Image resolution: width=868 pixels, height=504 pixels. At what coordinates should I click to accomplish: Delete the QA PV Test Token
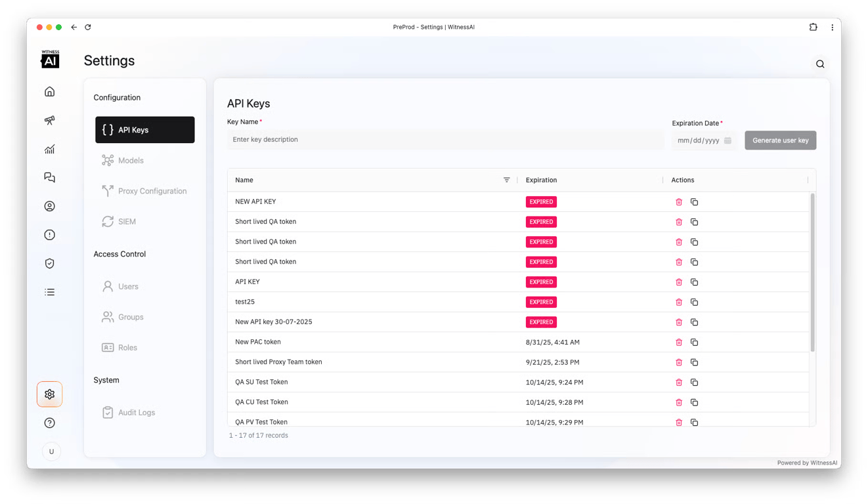click(679, 422)
